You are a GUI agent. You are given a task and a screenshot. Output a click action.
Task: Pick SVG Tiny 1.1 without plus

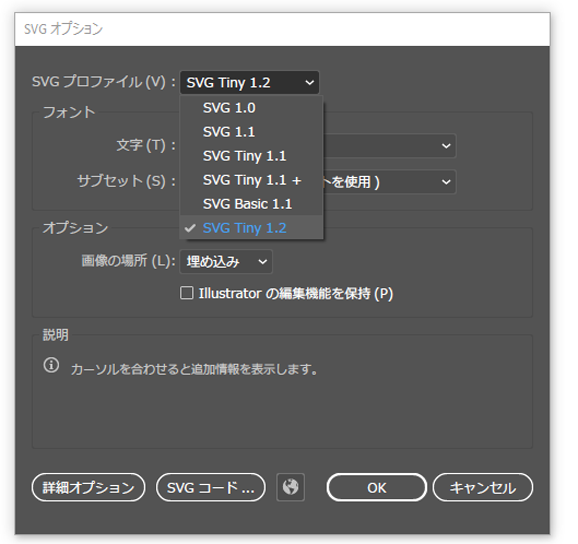point(251,156)
